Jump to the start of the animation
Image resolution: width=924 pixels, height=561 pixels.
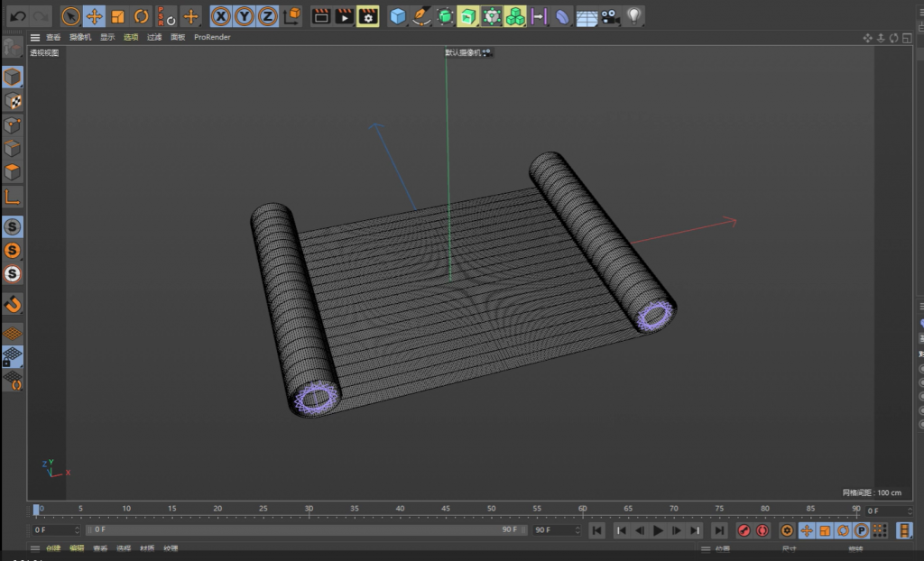point(597,530)
